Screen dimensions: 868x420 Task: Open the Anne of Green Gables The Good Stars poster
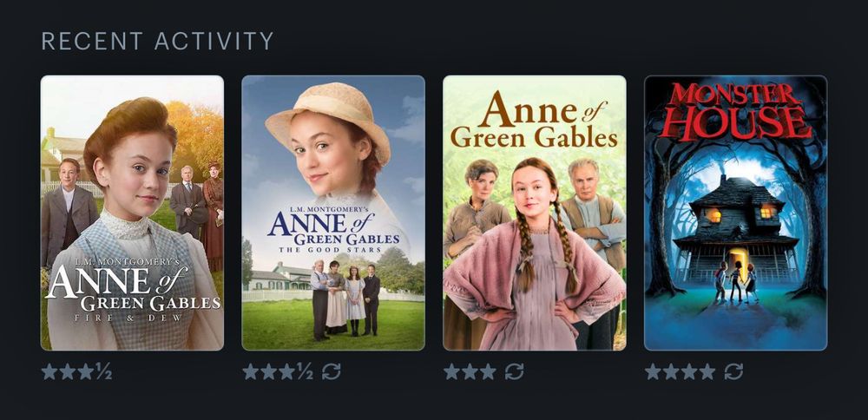click(x=333, y=213)
